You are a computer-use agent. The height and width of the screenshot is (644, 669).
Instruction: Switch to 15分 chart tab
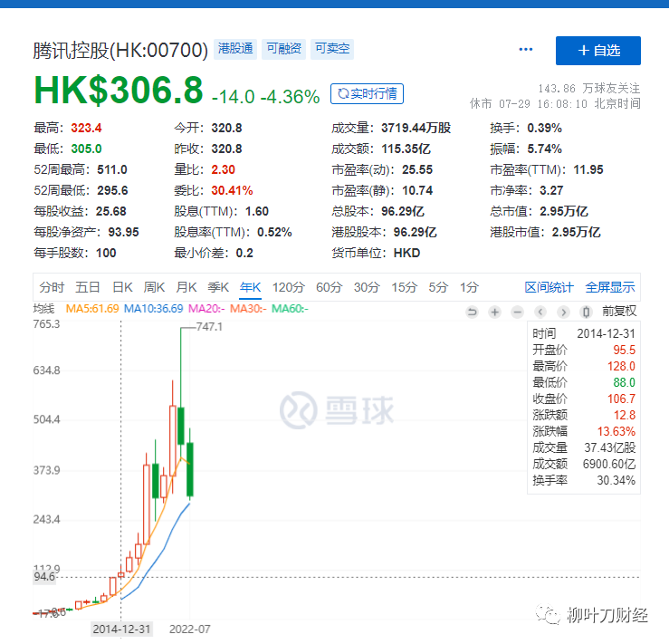click(404, 287)
